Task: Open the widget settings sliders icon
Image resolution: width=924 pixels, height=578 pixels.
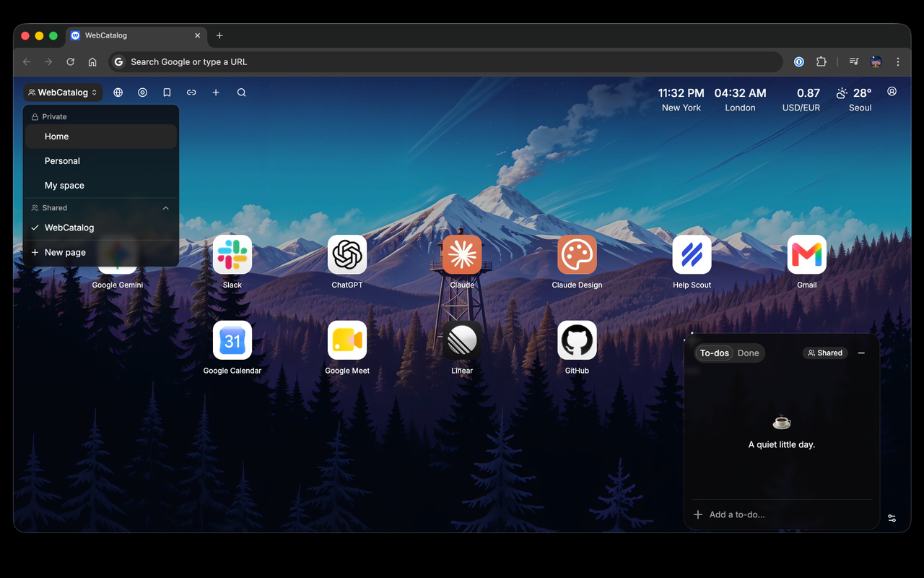Action: 892,518
